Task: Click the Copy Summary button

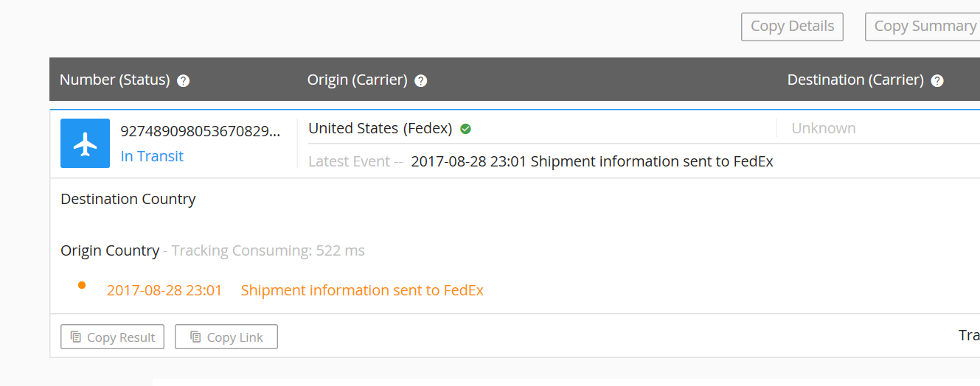Action: coord(923,27)
